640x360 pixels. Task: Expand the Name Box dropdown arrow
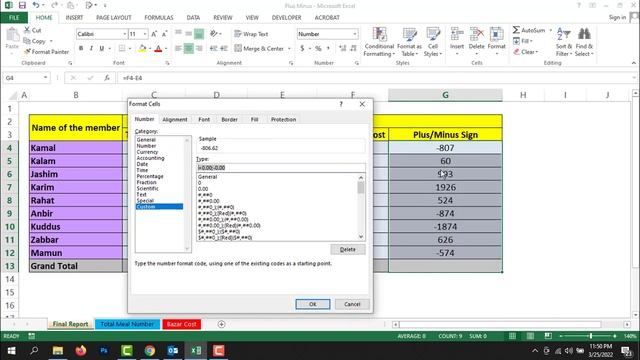click(x=45, y=78)
